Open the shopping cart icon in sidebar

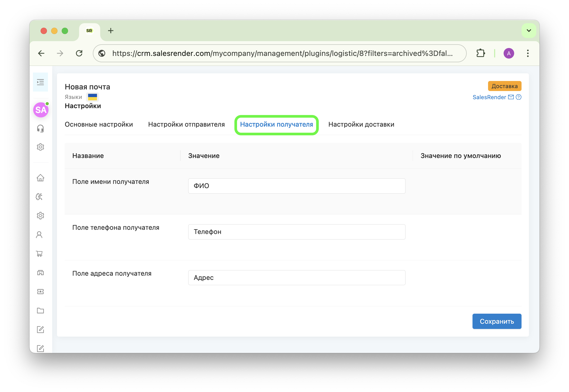click(40, 254)
